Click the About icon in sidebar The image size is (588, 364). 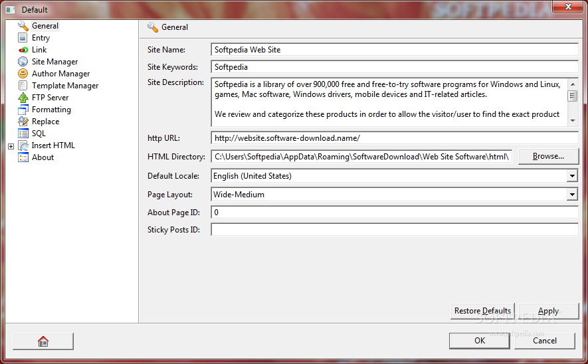(x=23, y=157)
